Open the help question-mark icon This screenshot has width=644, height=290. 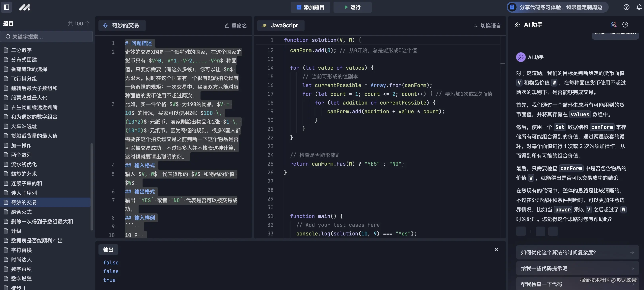[627, 7]
